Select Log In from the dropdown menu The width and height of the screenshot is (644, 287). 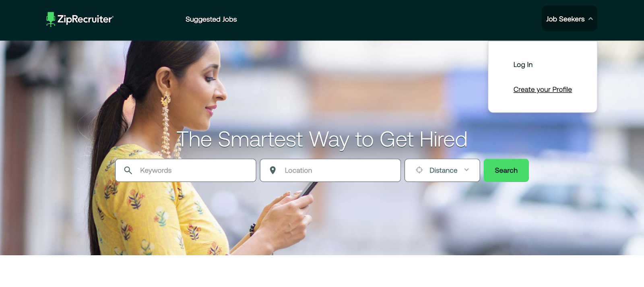tap(523, 65)
